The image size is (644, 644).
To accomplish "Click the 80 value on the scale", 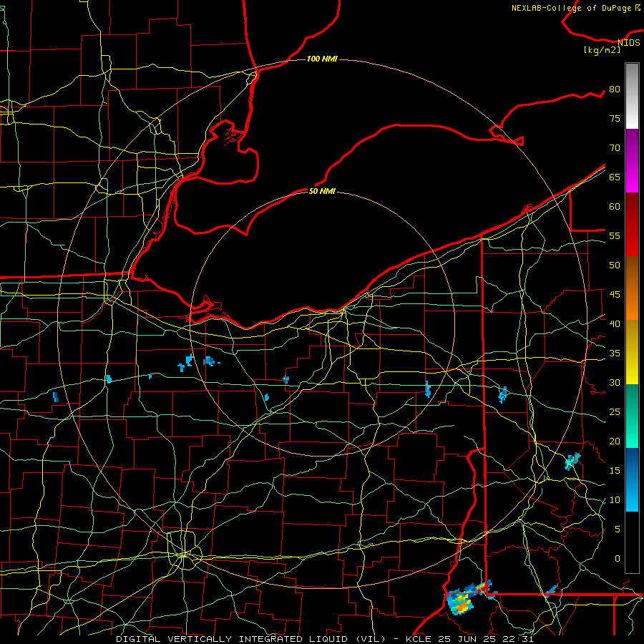I will 615,89.
